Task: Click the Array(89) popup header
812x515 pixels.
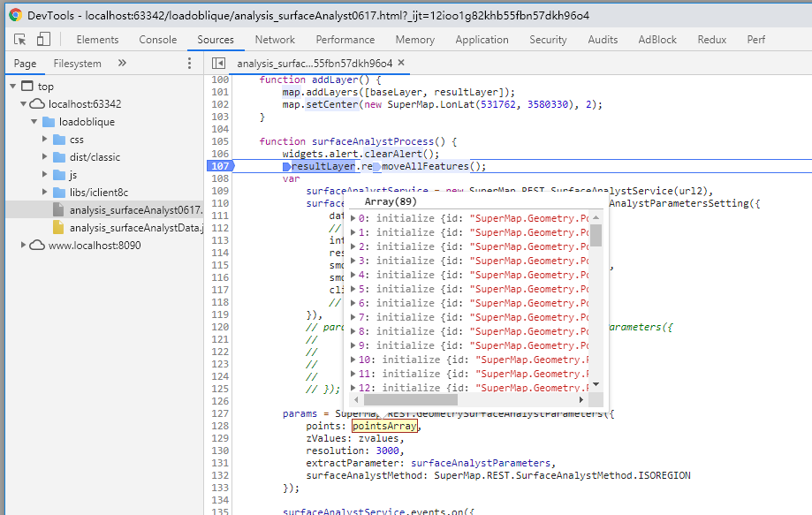Action: click(x=391, y=202)
